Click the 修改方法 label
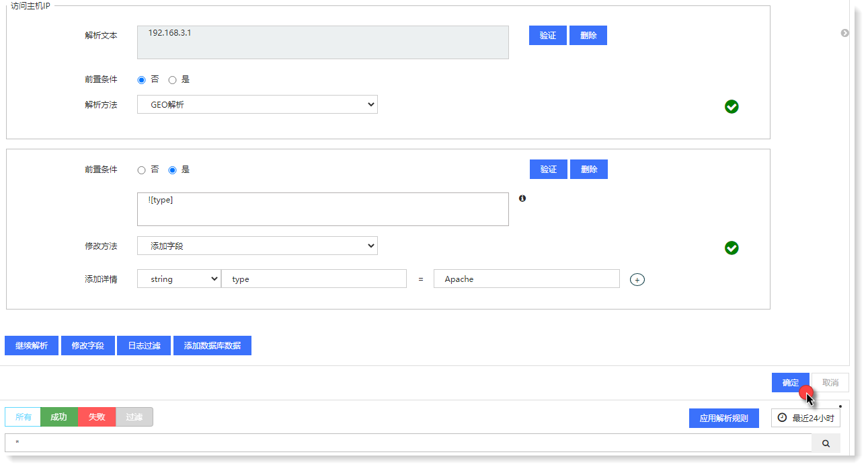 (x=101, y=246)
